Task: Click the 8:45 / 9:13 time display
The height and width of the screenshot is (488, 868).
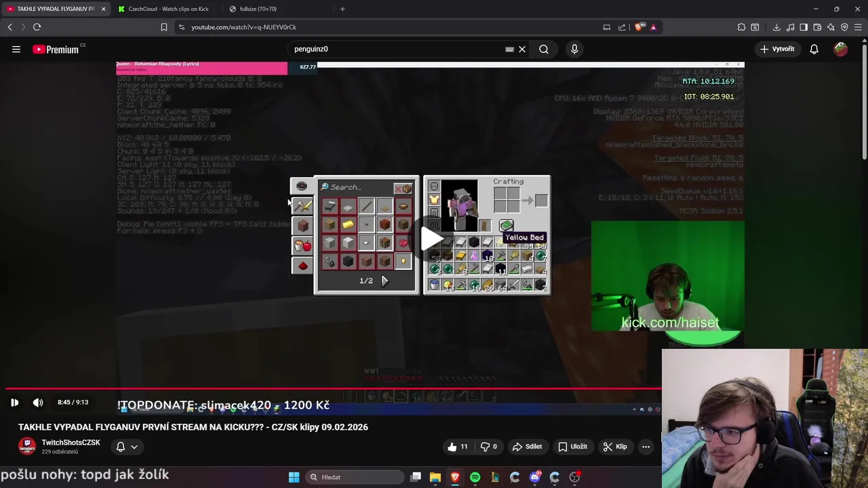Action: pyautogui.click(x=73, y=403)
